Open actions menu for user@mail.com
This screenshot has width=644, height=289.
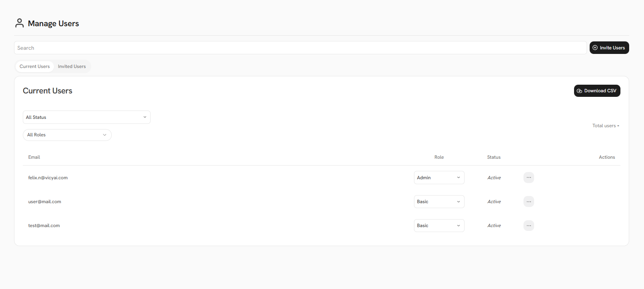click(528, 202)
